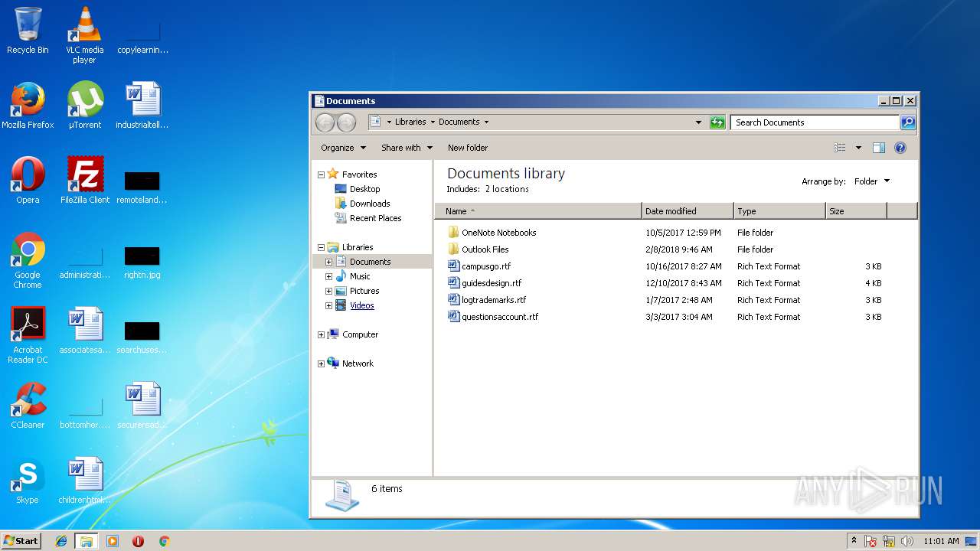Click the Search Documents field

815,122
